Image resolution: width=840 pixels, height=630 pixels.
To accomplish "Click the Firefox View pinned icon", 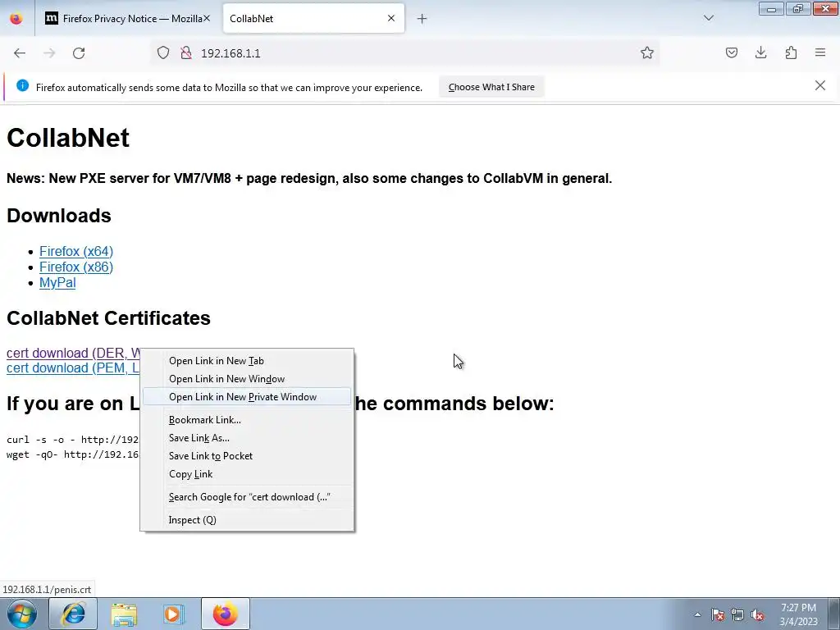I will pyautogui.click(x=16, y=19).
